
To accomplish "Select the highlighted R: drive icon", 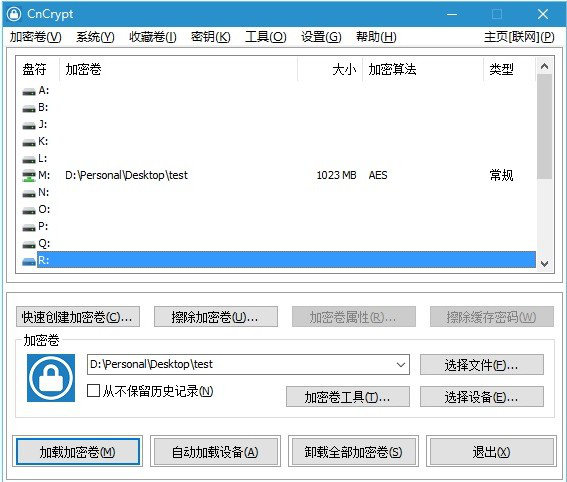I will tap(29, 261).
